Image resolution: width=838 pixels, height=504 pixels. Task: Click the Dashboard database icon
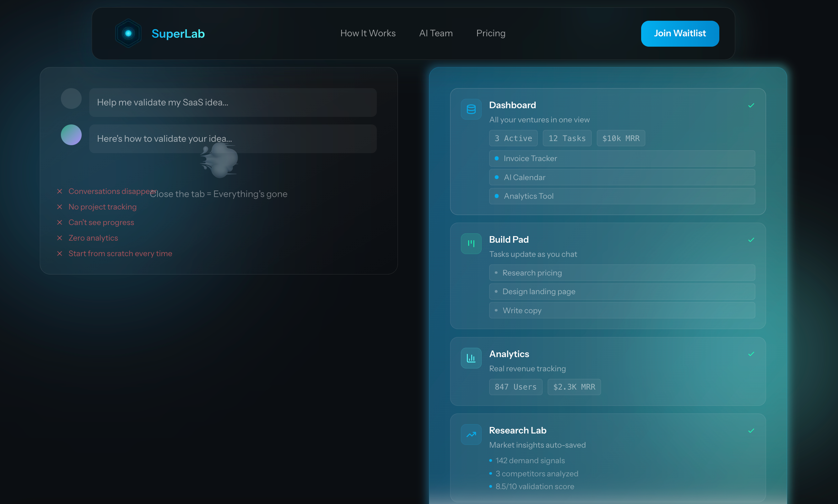click(471, 109)
